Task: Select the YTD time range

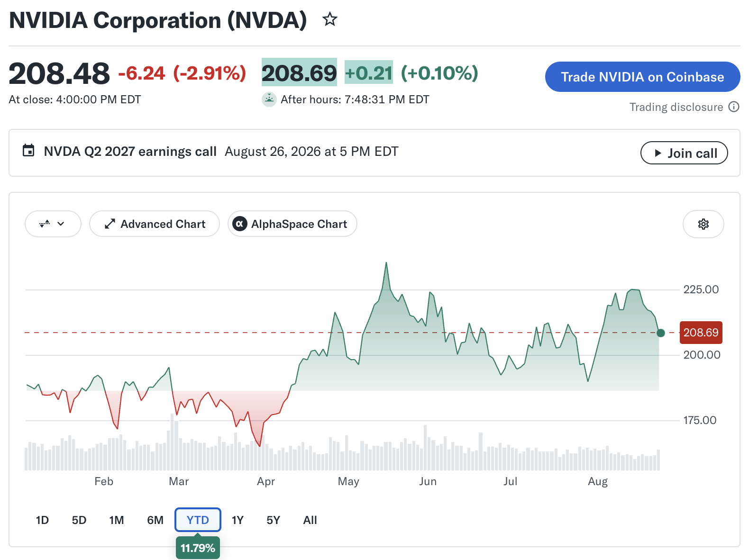Action: pyautogui.click(x=198, y=520)
